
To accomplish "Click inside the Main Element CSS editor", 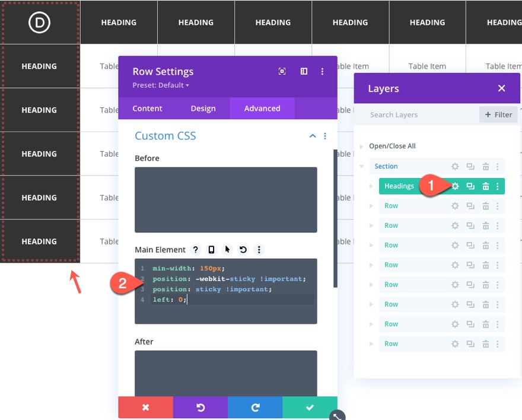I will [x=226, y=291].
